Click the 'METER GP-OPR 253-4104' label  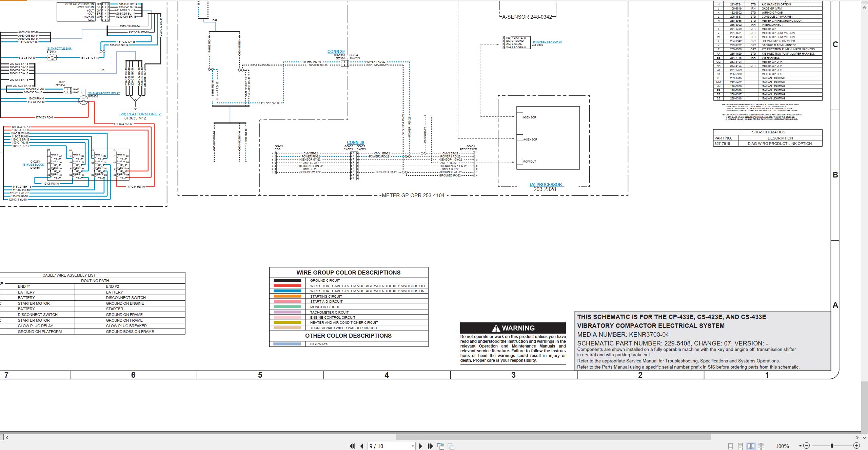pyautogui.click(x=413, y=195)
